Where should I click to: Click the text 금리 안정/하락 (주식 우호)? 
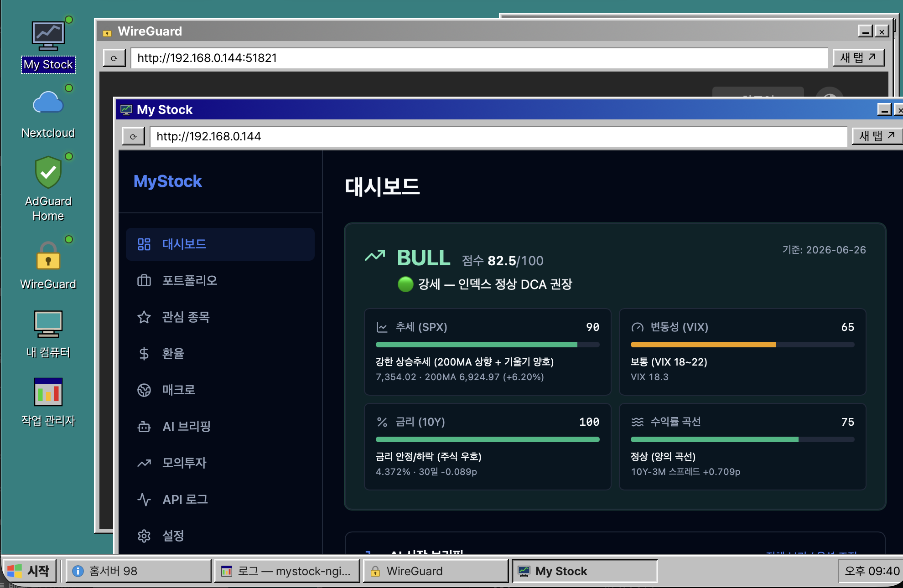point(429,457)
